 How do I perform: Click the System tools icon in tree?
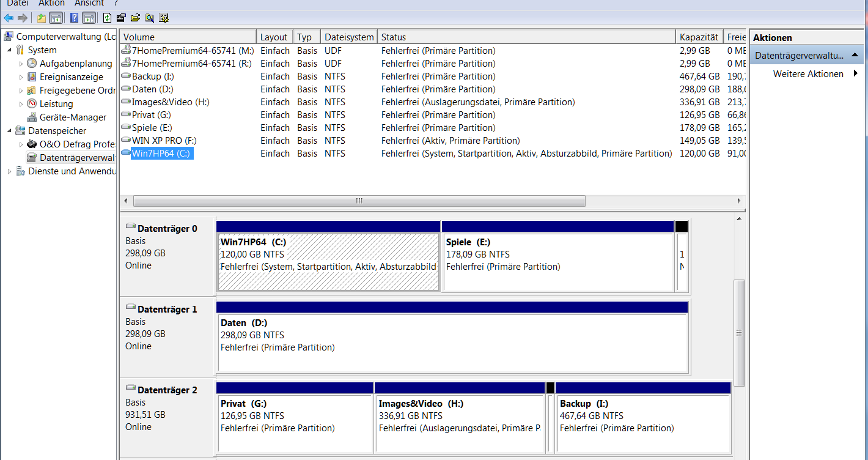[20, 50]
